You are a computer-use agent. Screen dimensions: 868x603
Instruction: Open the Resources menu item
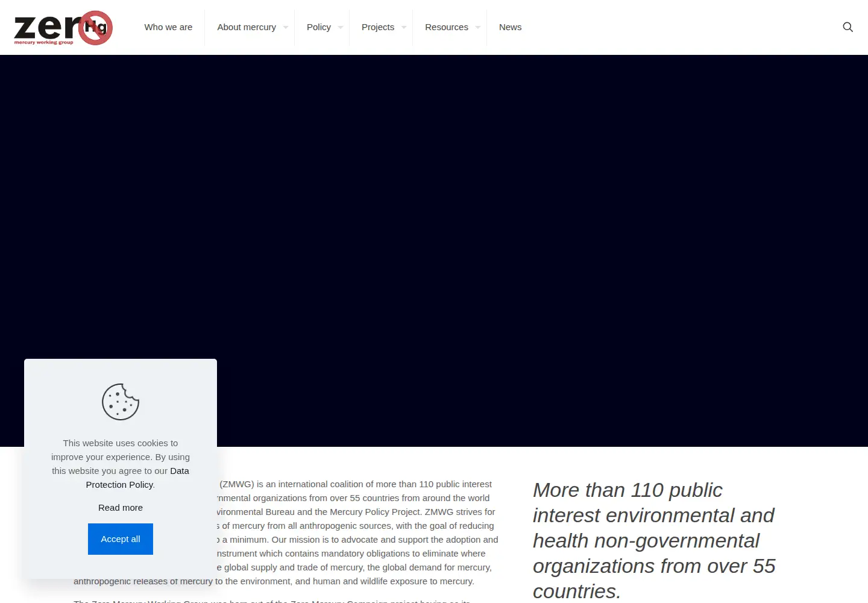coord(447,27)
